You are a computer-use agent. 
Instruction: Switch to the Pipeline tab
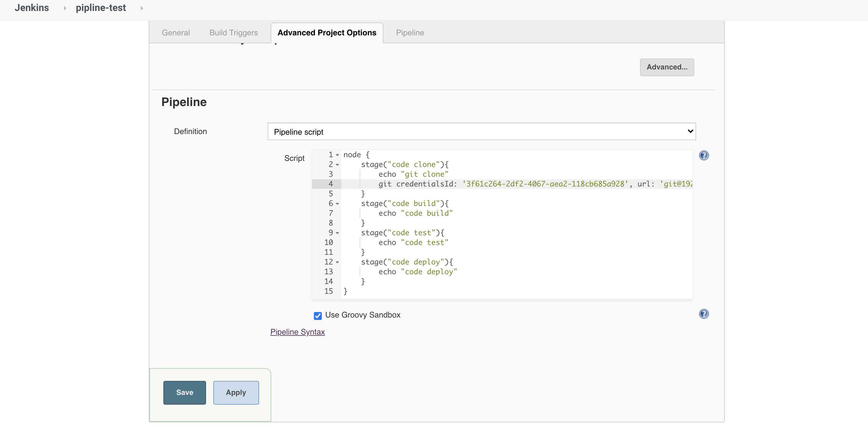tap(410, 33)
